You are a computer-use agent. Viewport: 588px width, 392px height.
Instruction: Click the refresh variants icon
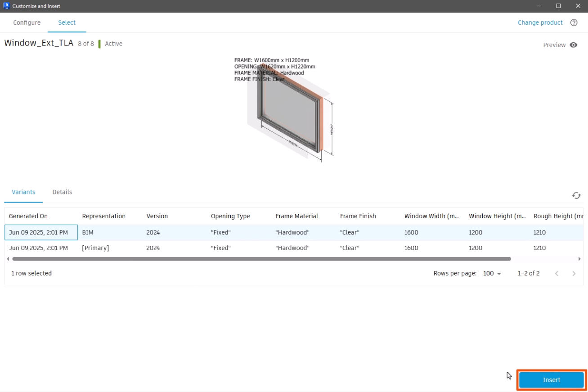[x=576, y=195]
